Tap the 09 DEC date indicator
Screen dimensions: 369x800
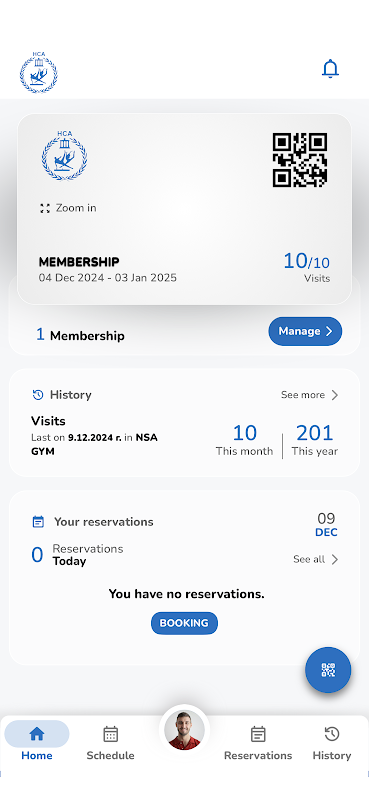[326, 525]
